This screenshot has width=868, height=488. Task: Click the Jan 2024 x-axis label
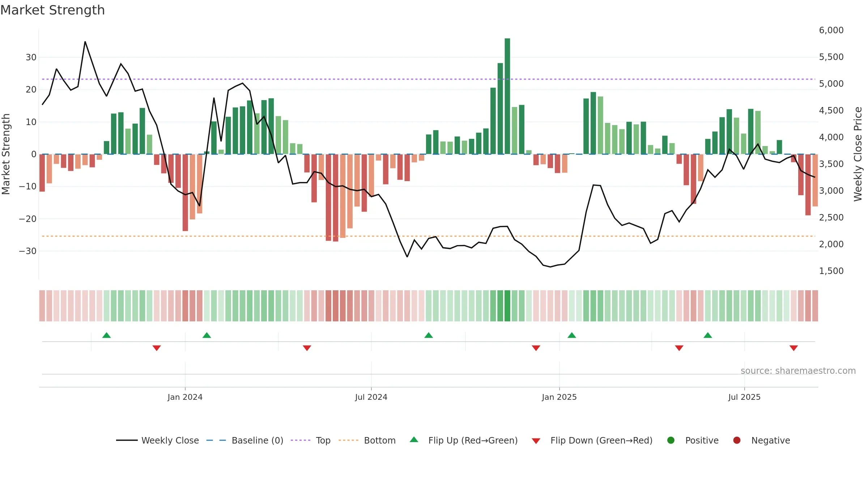click(x=185, y=397)
